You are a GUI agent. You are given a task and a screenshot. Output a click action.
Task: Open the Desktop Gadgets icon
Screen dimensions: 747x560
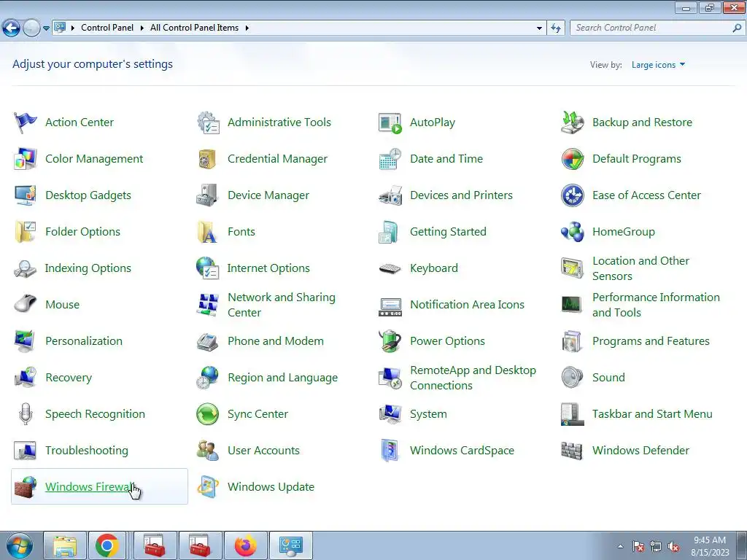pyautogui.click(x=26, y=195)
